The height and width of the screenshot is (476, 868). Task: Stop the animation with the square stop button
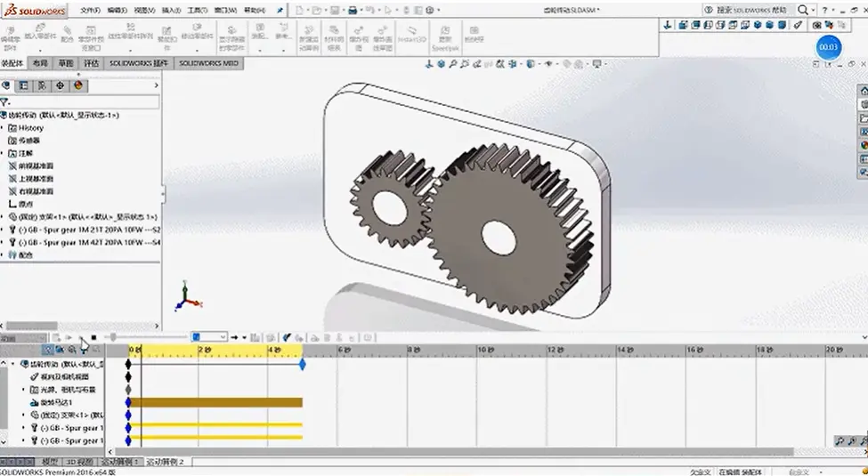pyautogui.click(x=93, y=337)
